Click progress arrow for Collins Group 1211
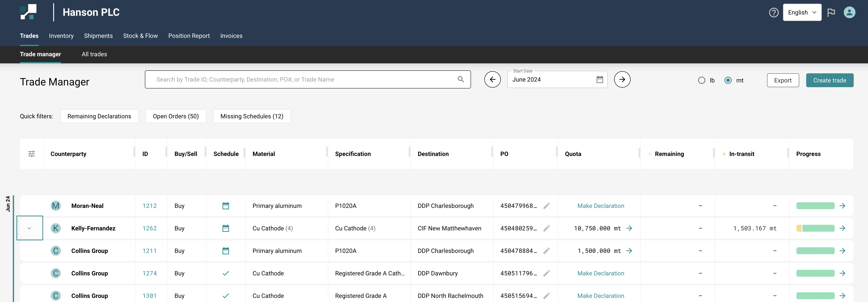This screenshot has width=868, height=302. coord(842,251)
